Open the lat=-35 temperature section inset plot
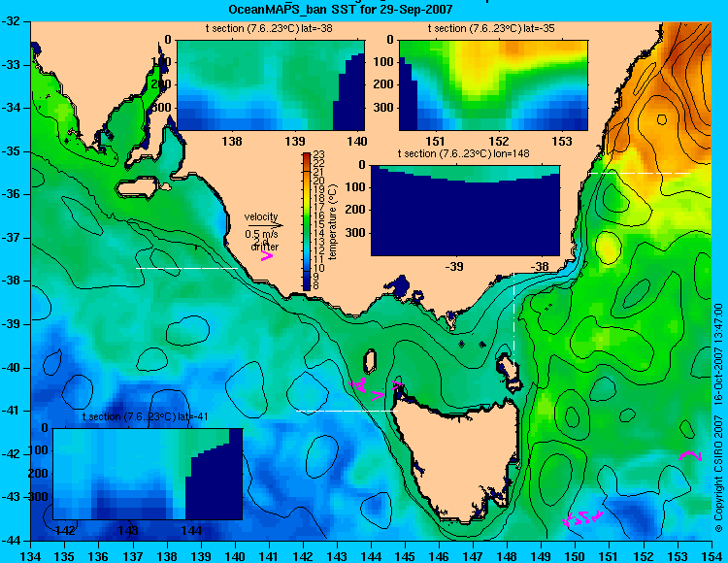This screenshot has width=728, height=563. (x=493, y=85)
